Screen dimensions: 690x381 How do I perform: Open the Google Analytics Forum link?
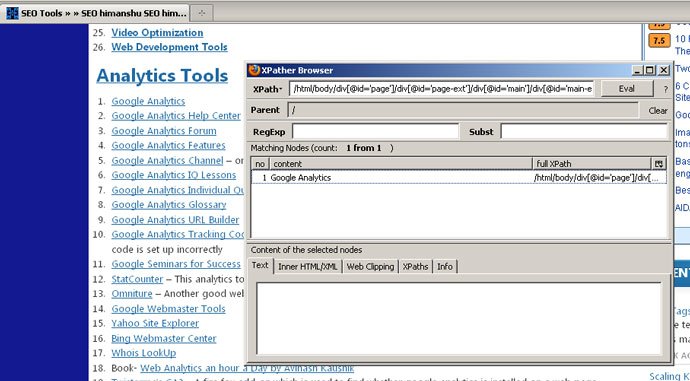point(164,131)
